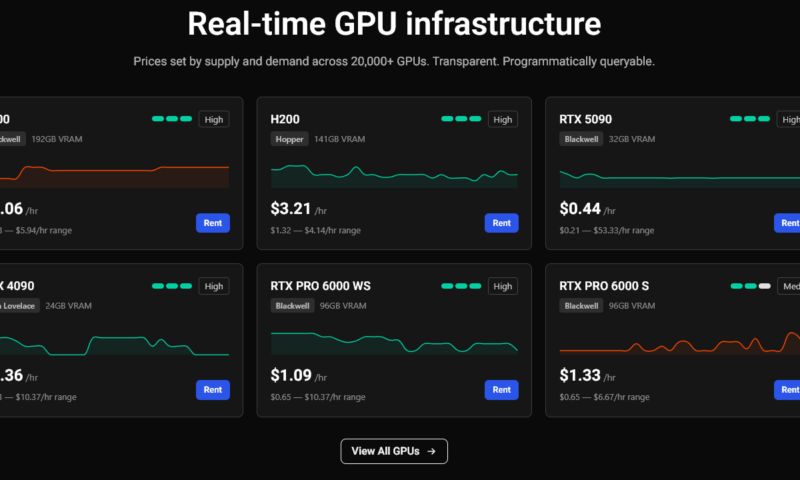Viewport: 800px width, 480px height.
Task: Click availability dots on the 4090 card
Action: tap(172, 286)
